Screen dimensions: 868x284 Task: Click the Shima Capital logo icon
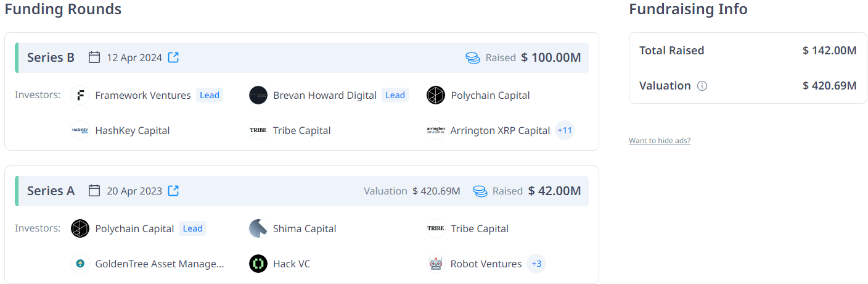coord(258,228)
